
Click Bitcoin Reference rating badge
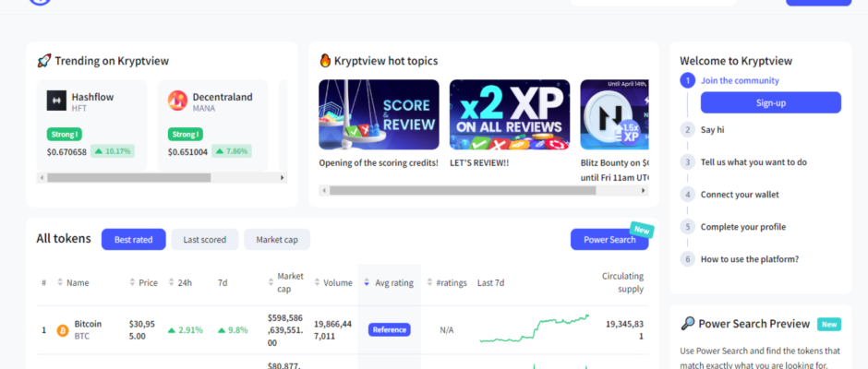[x=389, y=329]
